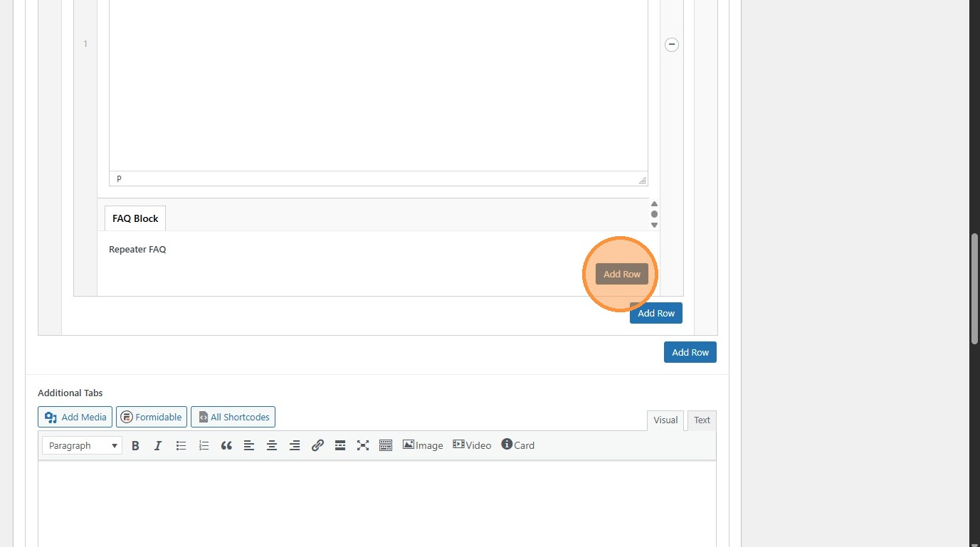Screen dimensions: 980x547
Task: Click into the Additional Tabs editor body
Action: pyautogui.click(x=377, y=504)
